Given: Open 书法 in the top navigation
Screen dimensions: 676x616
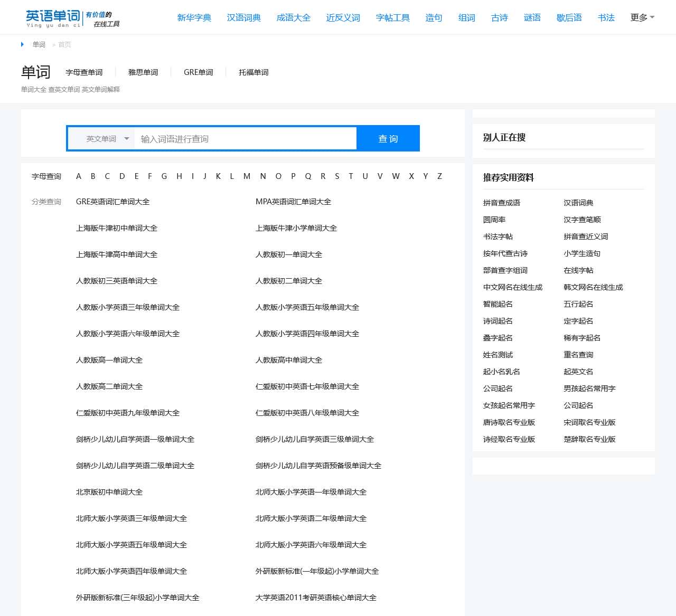Looking at the screenshot, I should [606, 17].
